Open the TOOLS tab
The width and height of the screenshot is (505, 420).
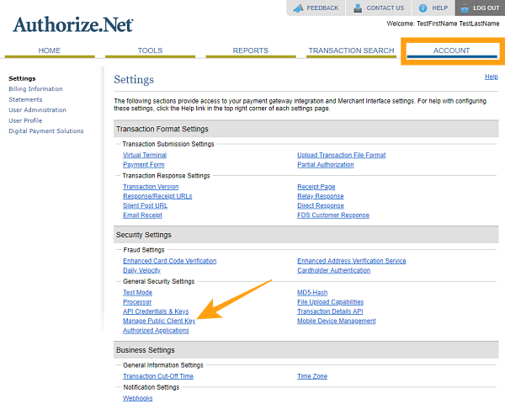click(x=150, y=51)
